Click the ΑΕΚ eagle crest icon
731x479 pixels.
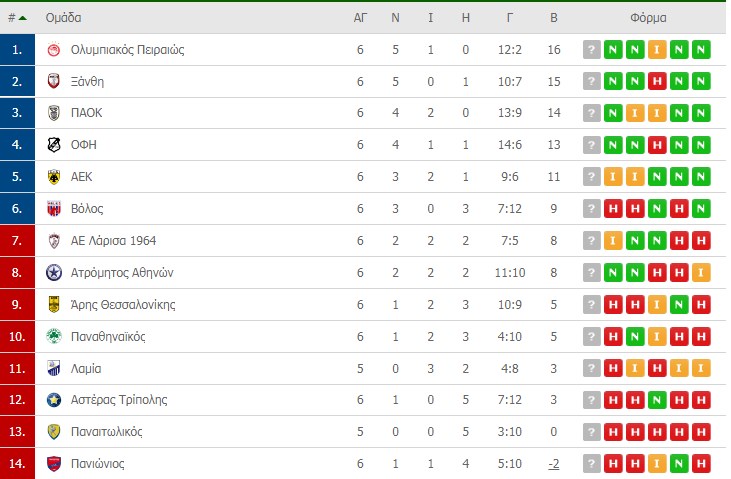click(x=54, y=177)
